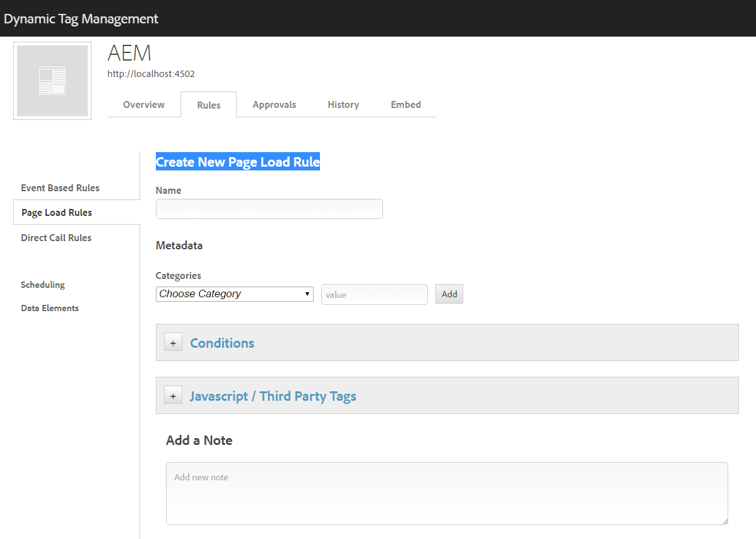Click the Javascript / Third Party Tags header

pyautogui.click(x=273, y=396)
